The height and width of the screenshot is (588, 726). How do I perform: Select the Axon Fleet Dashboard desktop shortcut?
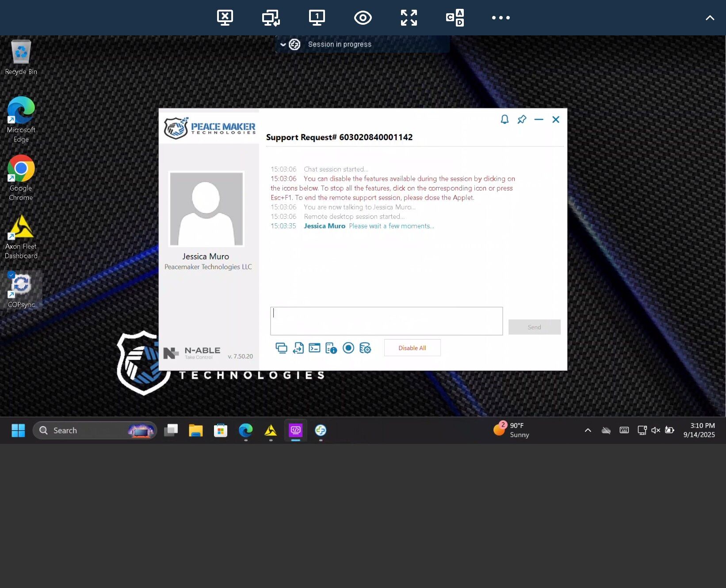coord(21,237)
